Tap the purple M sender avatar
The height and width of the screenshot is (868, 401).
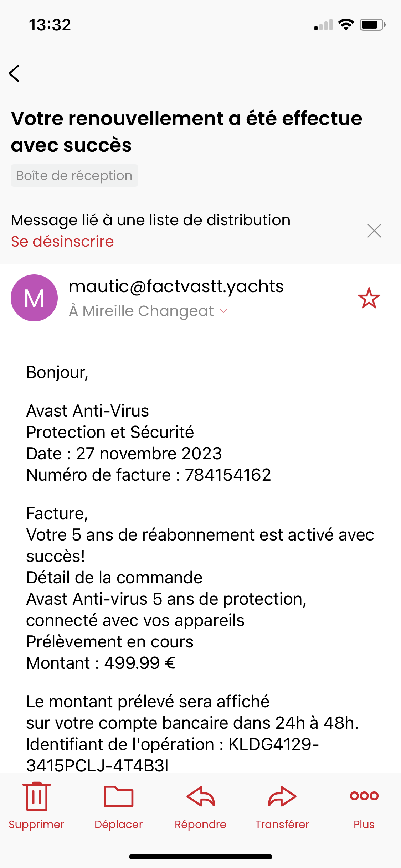coord(34,298)
